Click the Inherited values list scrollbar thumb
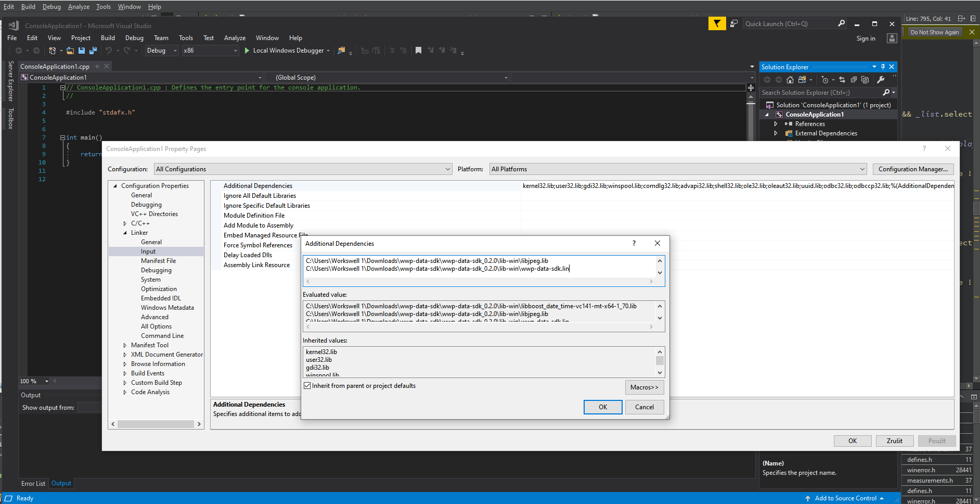This screenshot has width=980, height=504. 660,361
